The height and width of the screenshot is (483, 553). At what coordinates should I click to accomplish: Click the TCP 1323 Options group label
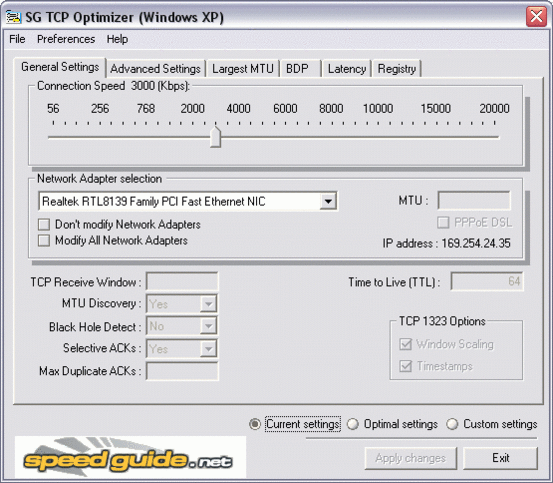click(x=442, y=321)
